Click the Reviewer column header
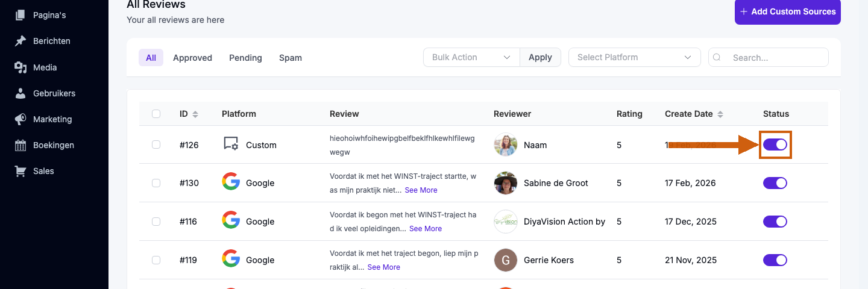 (512, 114)
